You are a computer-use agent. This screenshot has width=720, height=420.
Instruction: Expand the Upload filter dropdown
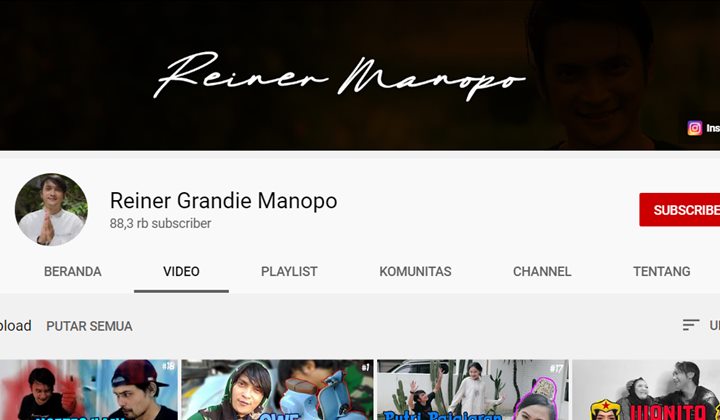pyautogui.click(x=15, y=326)
